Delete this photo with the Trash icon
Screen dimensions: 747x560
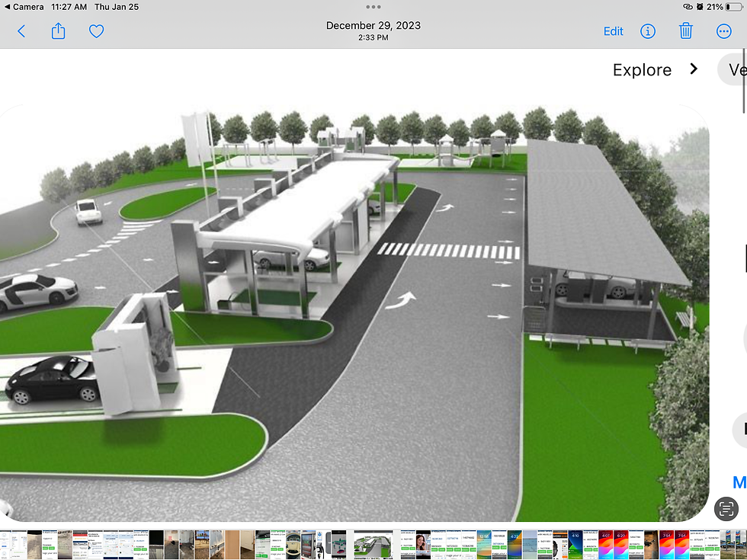[685, 31]
